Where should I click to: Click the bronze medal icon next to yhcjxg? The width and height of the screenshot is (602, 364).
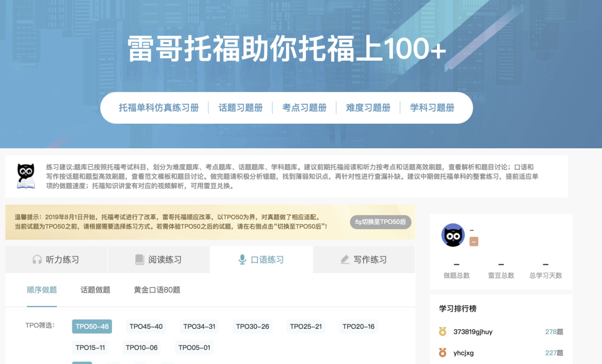pyautogui.click(x=442, y=353)
